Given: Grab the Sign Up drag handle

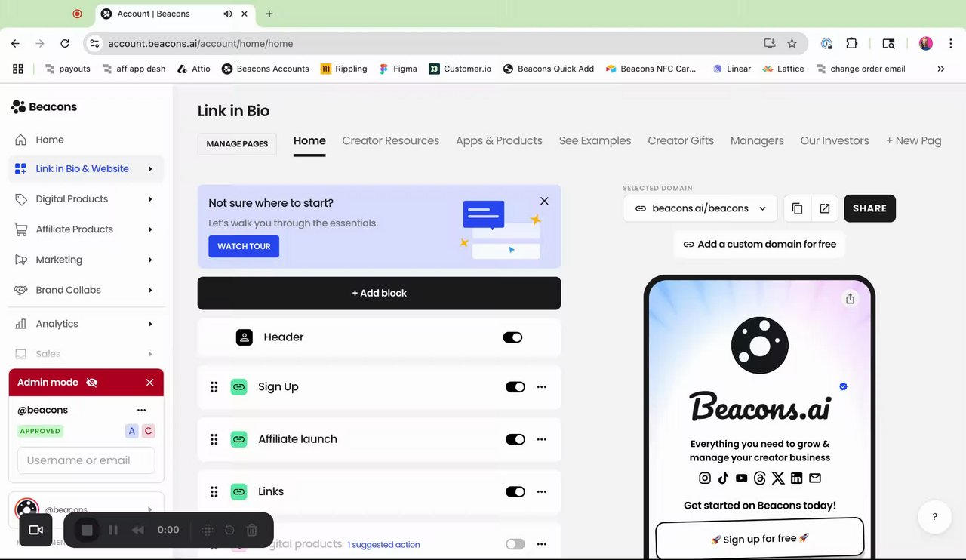Looking at the screenshot, I should click(214, 386).
